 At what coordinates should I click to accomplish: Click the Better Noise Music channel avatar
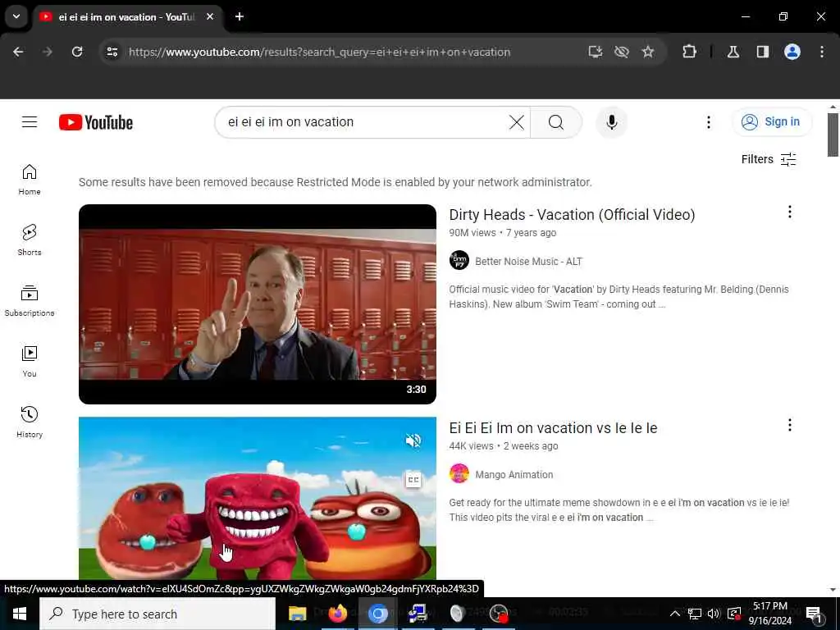(x=459, y=260)
